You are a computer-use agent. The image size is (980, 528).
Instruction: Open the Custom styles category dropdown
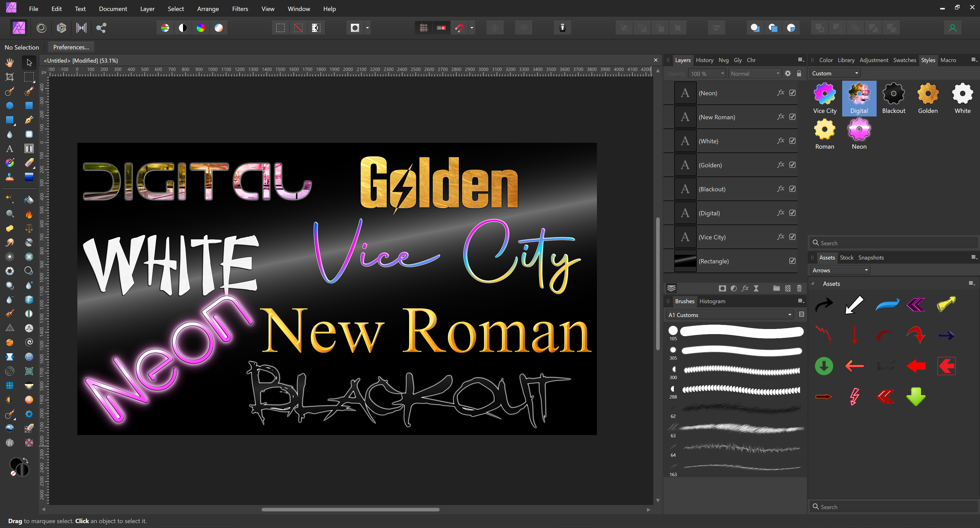pyautogui.click(x=835, y=73)
